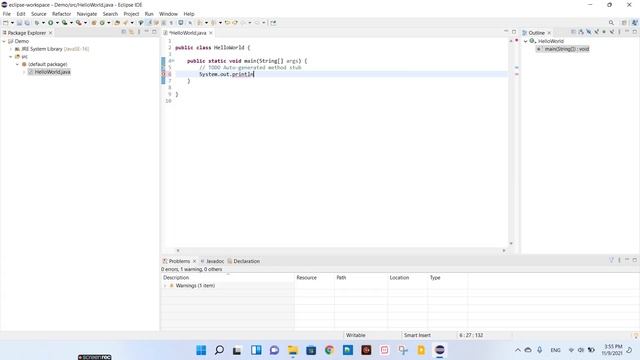Expand Warnings (1 item) in Problems

(165, 286)
